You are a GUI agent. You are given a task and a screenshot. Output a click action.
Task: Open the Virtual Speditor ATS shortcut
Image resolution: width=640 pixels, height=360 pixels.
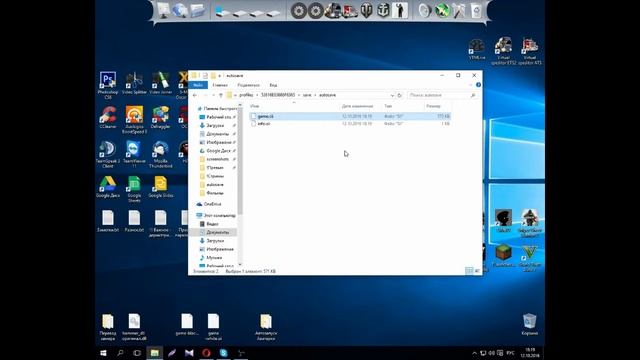529,51
